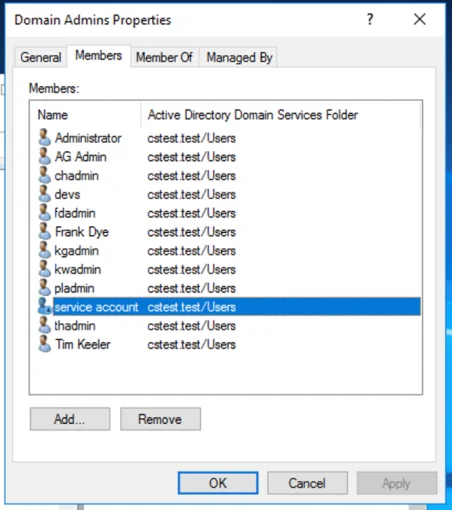The height and width of the screenshot is (510, 452).
Task: Open the help question mark button
Action: point(370,20)
